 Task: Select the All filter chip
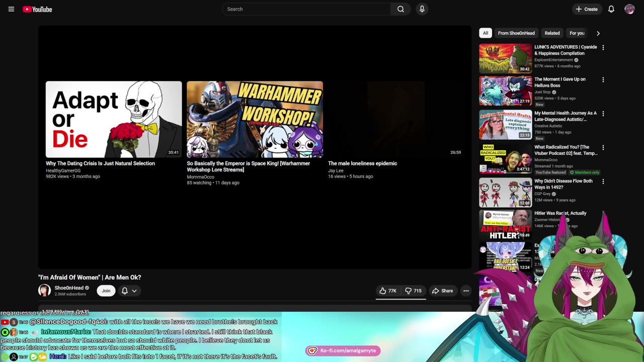point(485,33)
